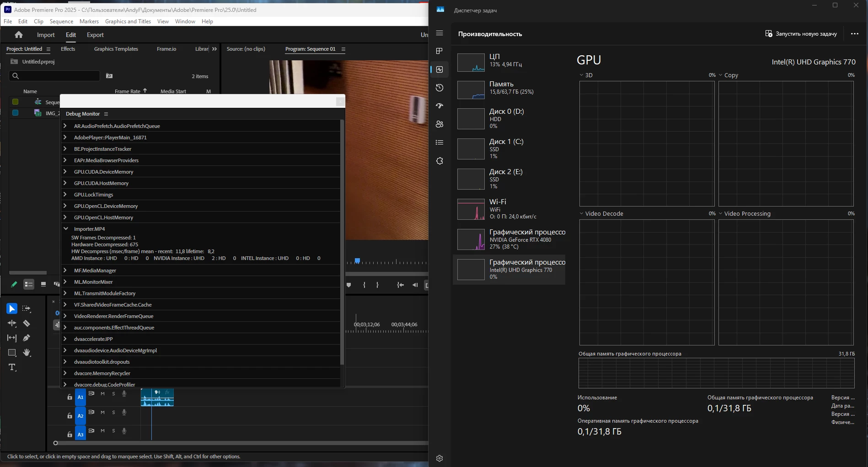Click Mark Out button in Program monitor
Screen dimensions: 868x467
[377, 285]
